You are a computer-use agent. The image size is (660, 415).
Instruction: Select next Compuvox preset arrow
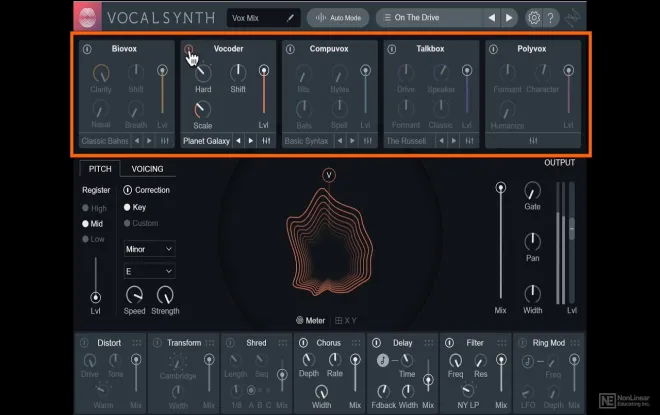(352, 141)
